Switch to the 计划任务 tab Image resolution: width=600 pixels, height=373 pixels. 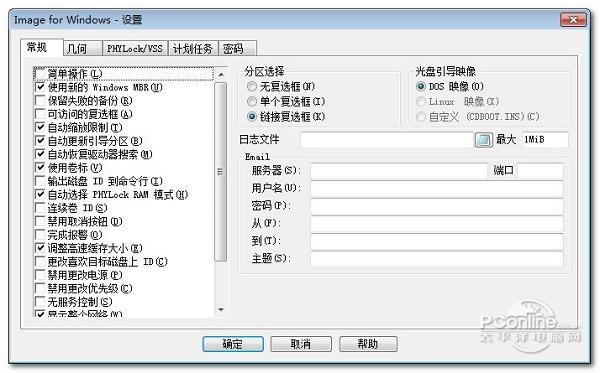(x=193, y=49)
